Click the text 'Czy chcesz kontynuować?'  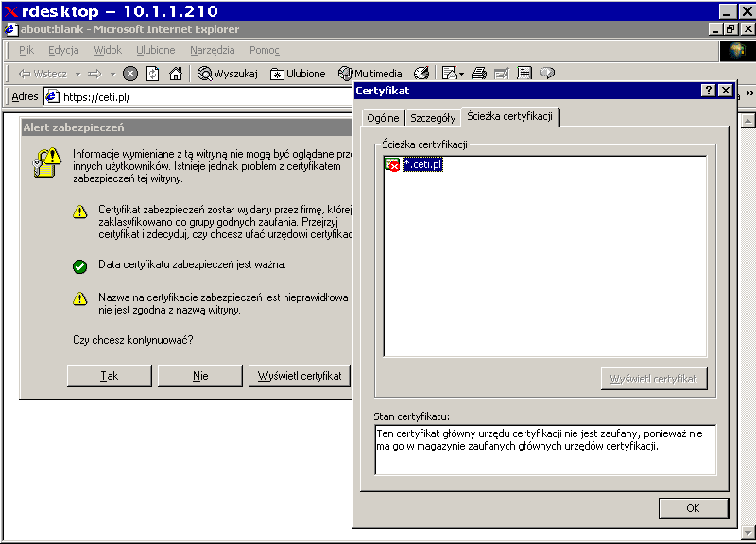pos(133,340)
